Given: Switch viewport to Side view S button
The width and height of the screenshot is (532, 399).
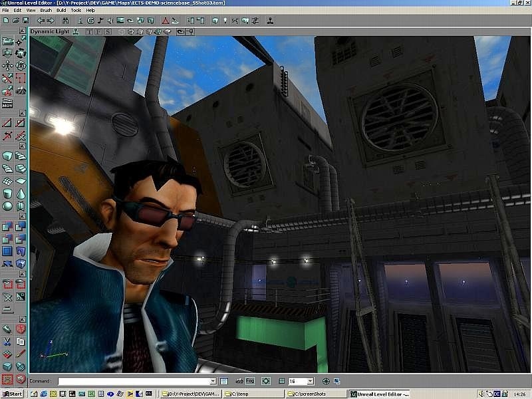Looking at the screenshot, I should pos(108,32).
